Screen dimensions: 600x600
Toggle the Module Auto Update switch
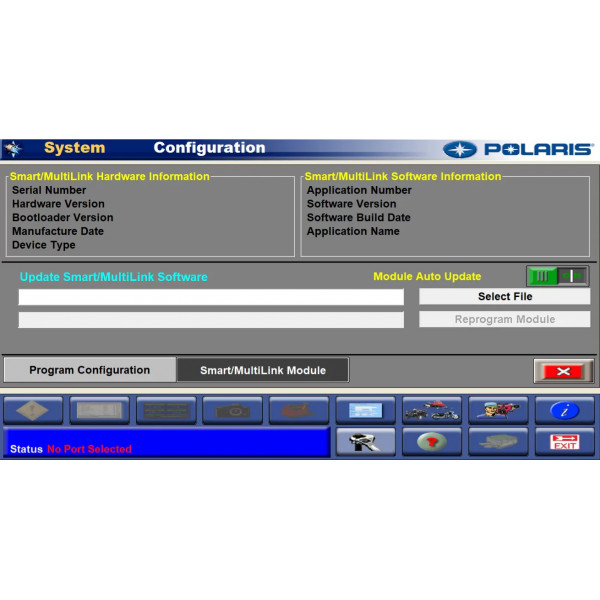(x=558, y=276)
